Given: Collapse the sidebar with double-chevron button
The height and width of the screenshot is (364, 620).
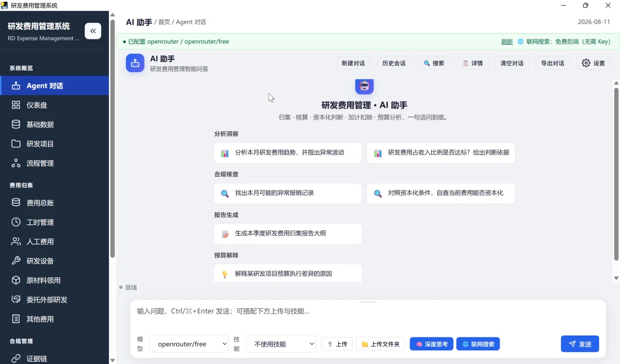Looking at the screenshot, I should [x=93, y=31].
